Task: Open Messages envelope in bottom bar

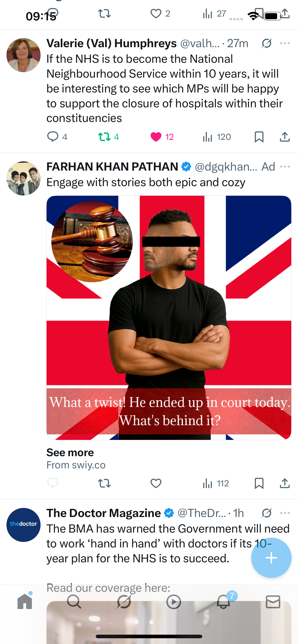Action: click(x=273, y=602)
